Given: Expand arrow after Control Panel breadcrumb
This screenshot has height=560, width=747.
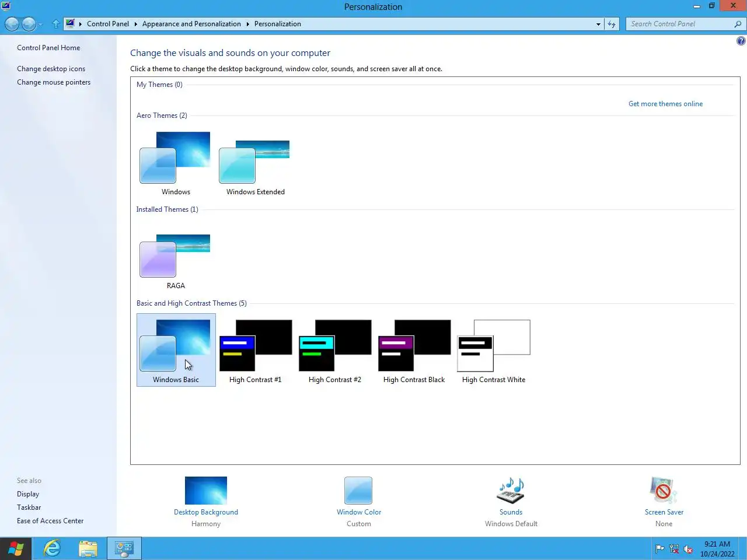Looking at the screenshot, I should coord(135,24).
